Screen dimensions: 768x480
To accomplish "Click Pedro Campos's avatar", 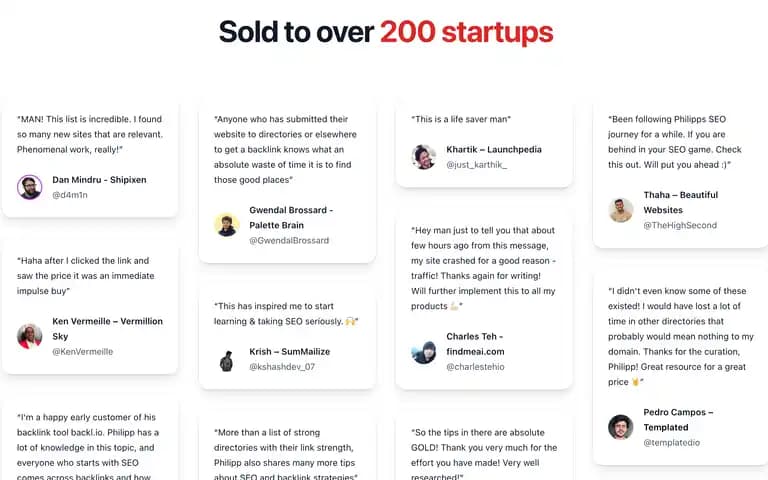I will 621,427.
